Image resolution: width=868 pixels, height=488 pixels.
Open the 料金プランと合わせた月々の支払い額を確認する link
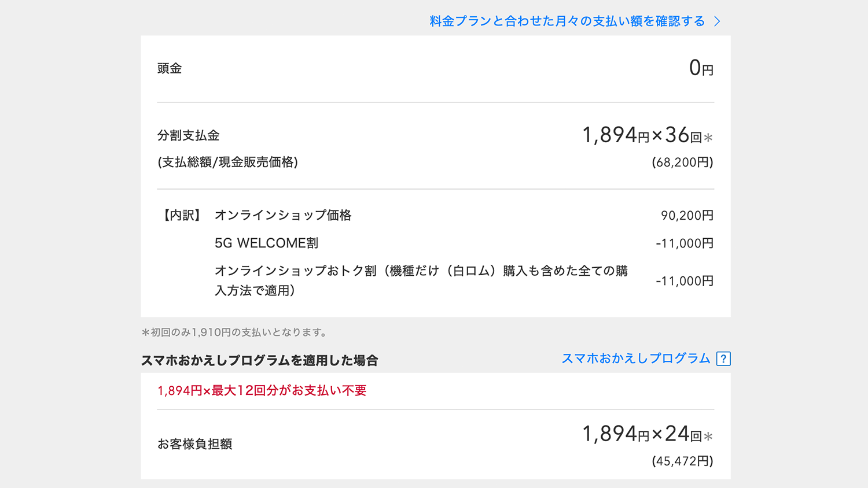[x=567, y=21]
